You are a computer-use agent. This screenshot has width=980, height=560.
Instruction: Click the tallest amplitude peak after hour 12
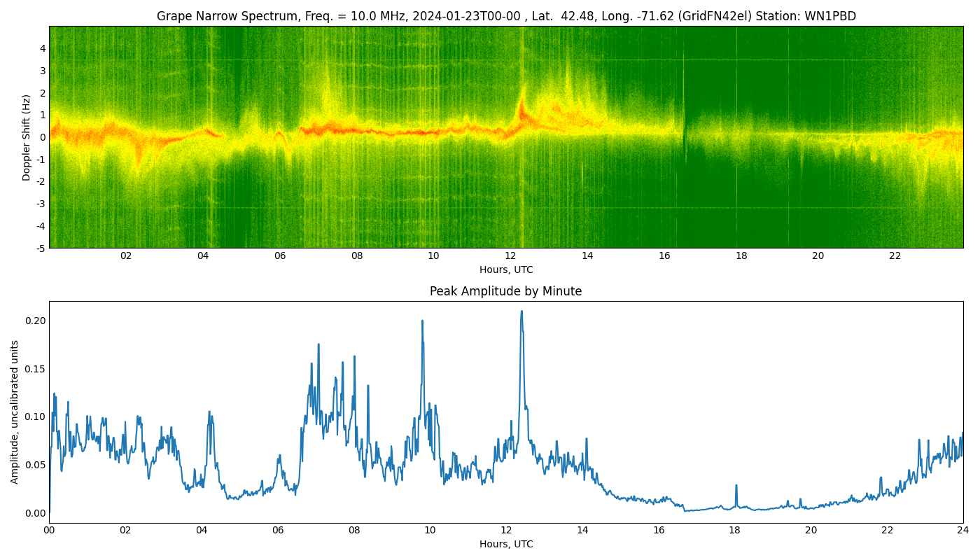click(521, 312)
